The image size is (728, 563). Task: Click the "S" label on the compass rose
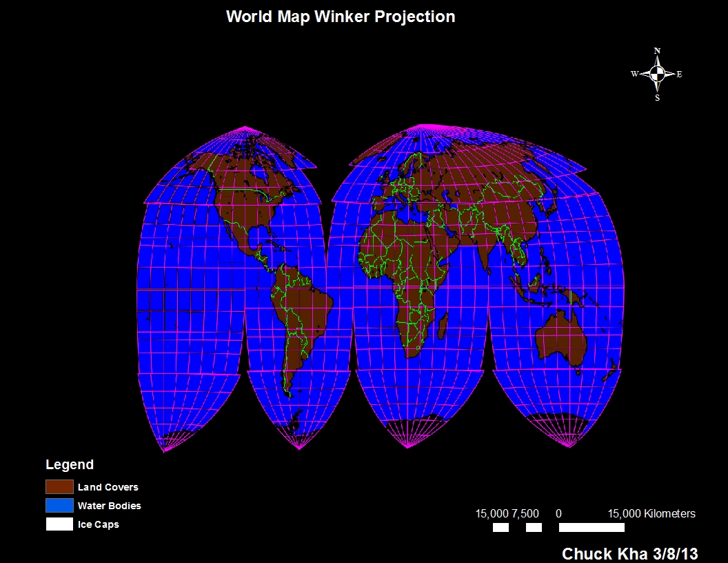(656, 97)
